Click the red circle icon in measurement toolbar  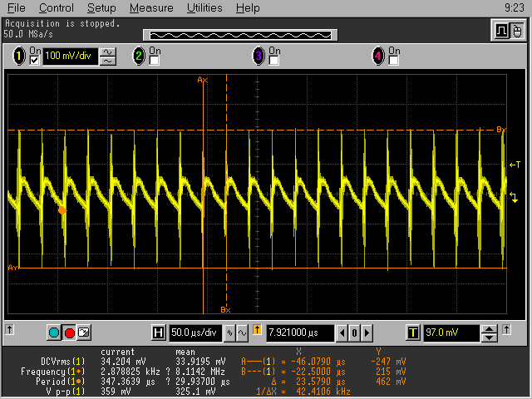click(x=69, y=332)
